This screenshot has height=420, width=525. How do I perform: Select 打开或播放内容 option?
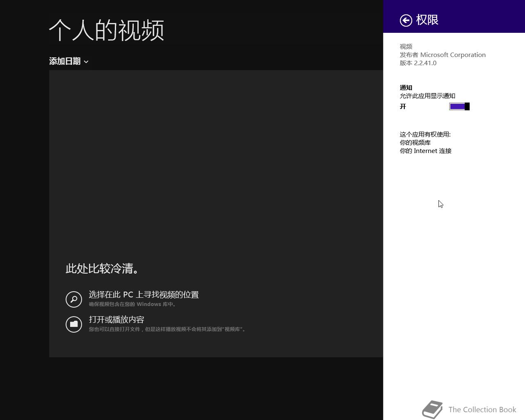pyautogui.click(x=116, y=320)
